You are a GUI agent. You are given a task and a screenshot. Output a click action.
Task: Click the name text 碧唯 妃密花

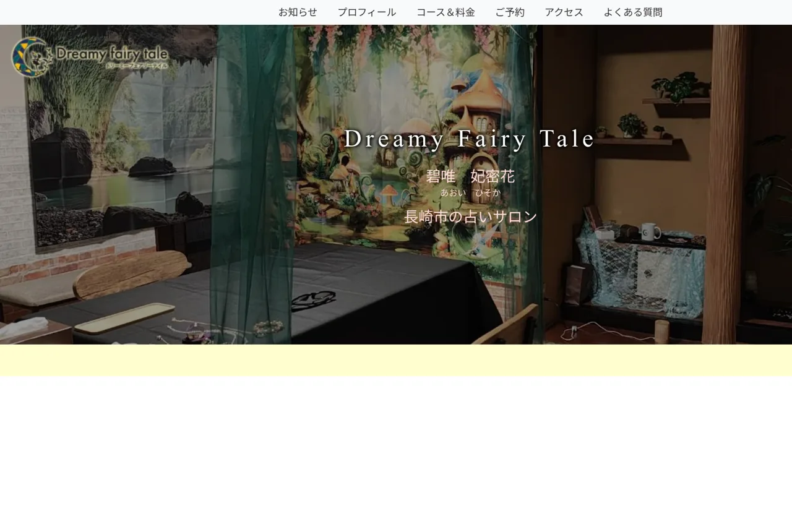tap(470, 177)
